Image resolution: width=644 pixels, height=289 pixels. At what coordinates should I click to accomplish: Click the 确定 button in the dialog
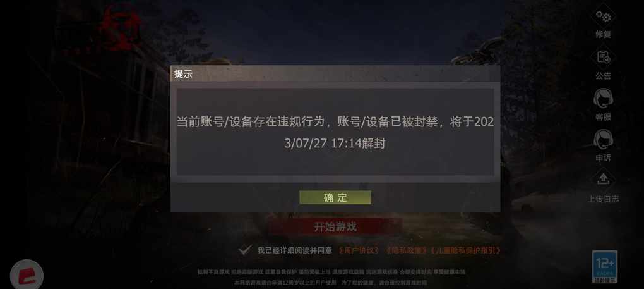click(335, 197)
